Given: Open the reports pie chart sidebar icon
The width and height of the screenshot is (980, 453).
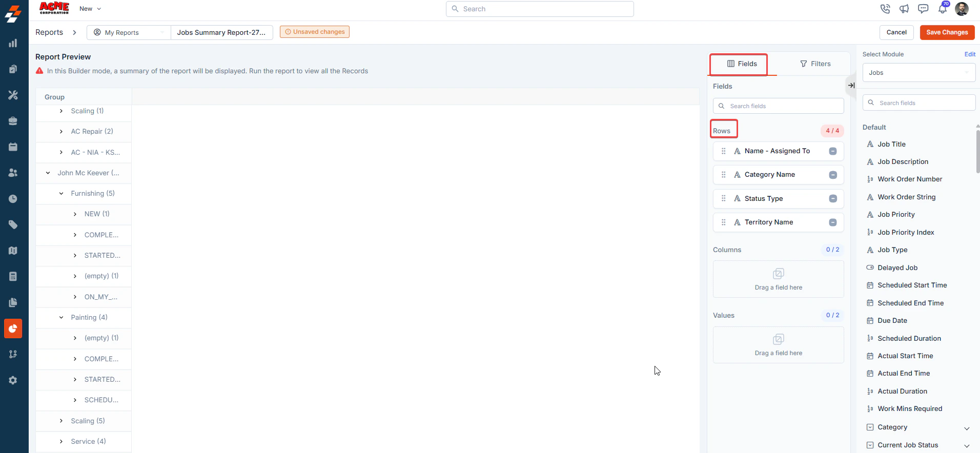Looking at the screenshot, I should pyautogui.click(x=13, y=328).
